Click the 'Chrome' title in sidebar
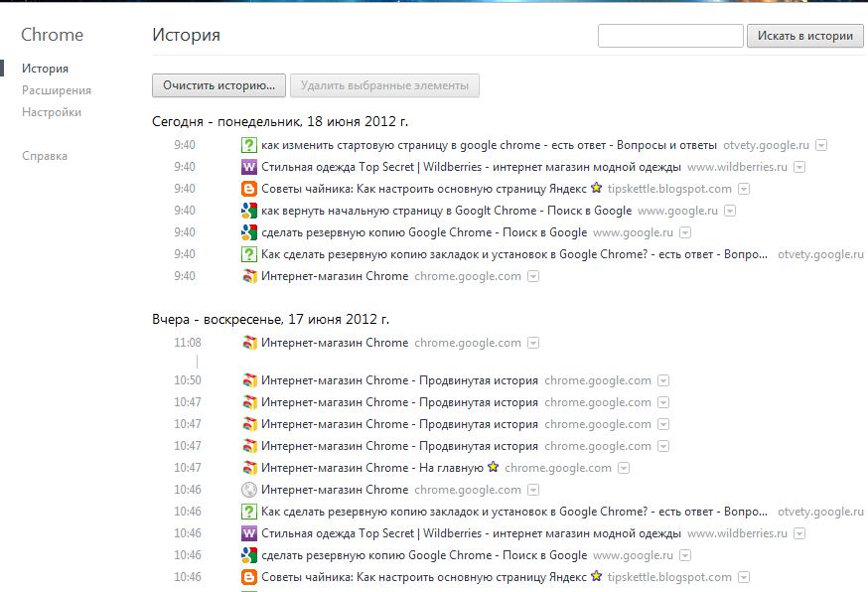Image resolution: width=868 pixels, height=592 pixels. point(52,35)
